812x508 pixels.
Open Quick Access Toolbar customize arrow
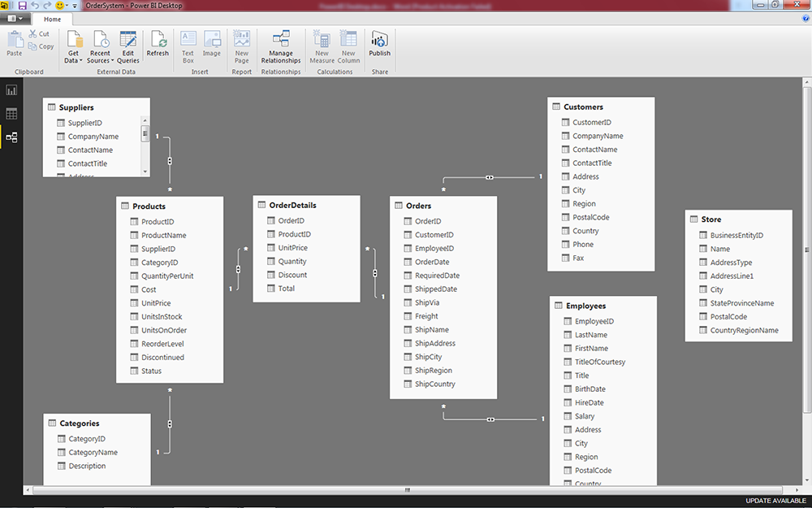point(75,6)
